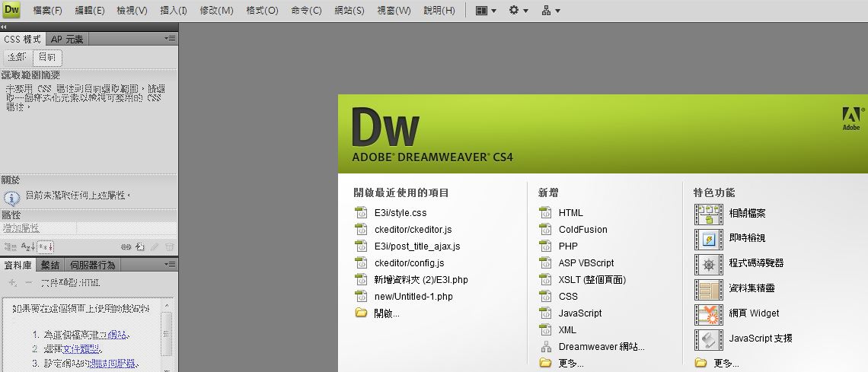The image size is (868, 372).
Task: Click the database panel scrollbar thumb
Action: click(167, 333)
